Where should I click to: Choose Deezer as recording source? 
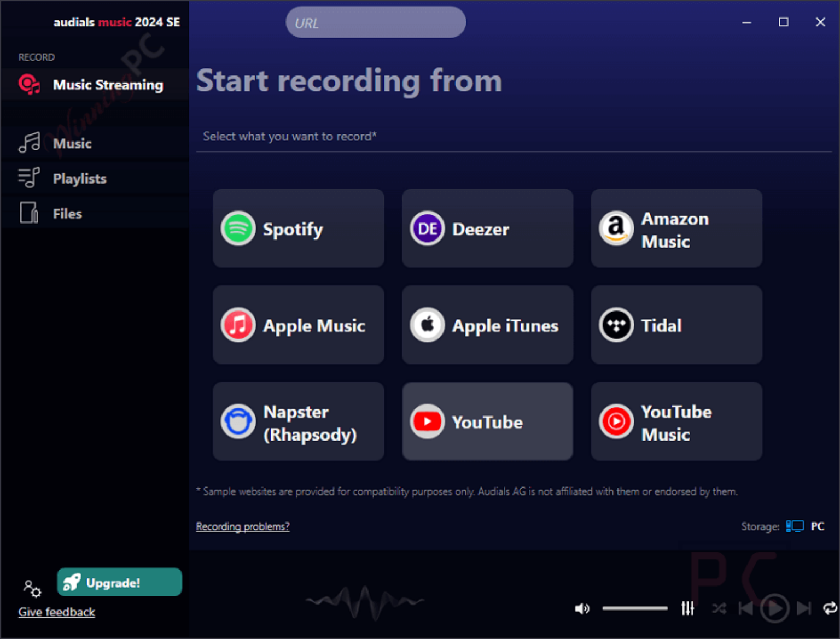pyautogui.click(x=487, y=228)
